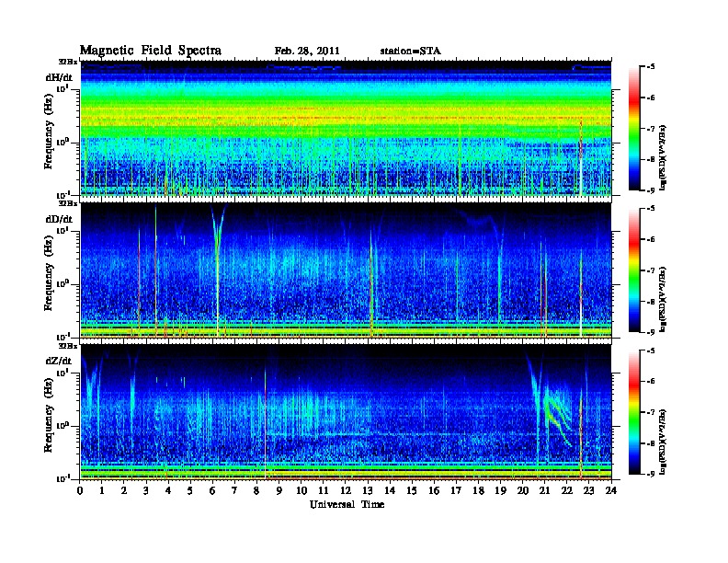Click the Frequency (Hz) label of the dZ/dt panel
728x563 pixels.
(49, 416)
